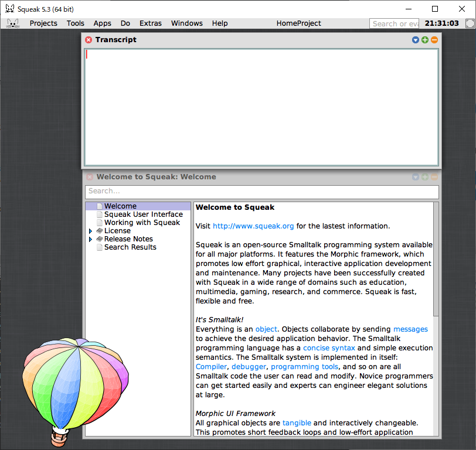
Task: Open the 'Compiler' link
Action: (211, 367)
